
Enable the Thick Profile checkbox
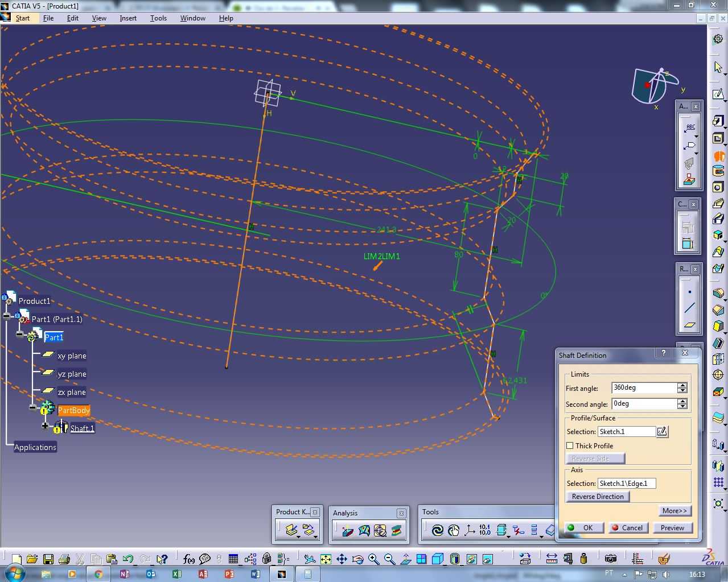pyautogui.click(x=570, y=445)
